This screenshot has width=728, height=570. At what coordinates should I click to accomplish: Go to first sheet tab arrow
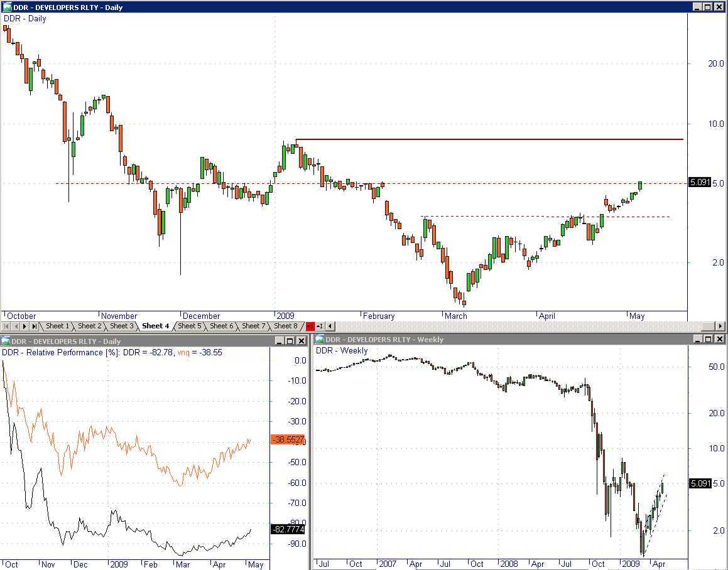pyautogui.click(x=6, y=326)
